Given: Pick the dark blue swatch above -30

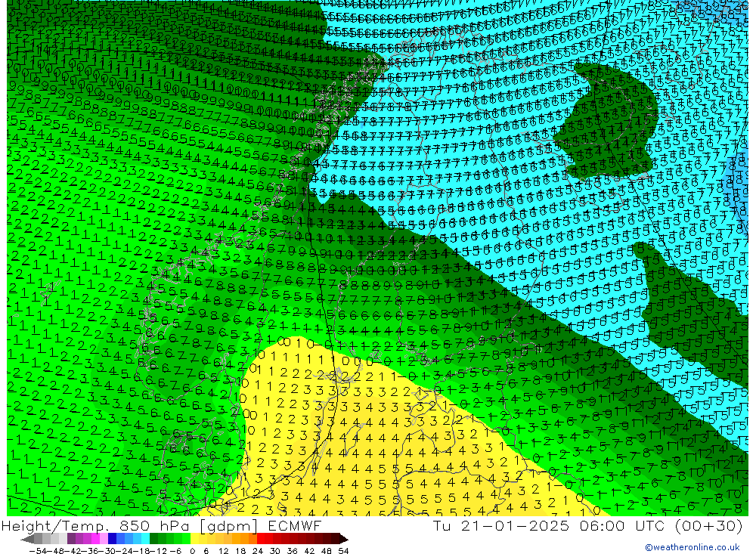Looking at the screenshot, I should coord(113,539).
